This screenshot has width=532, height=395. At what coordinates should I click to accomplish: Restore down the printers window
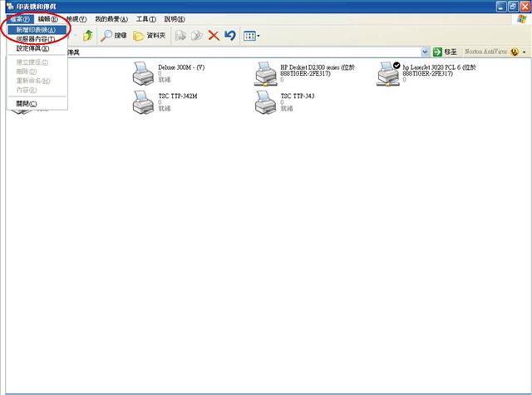point(514,7)
